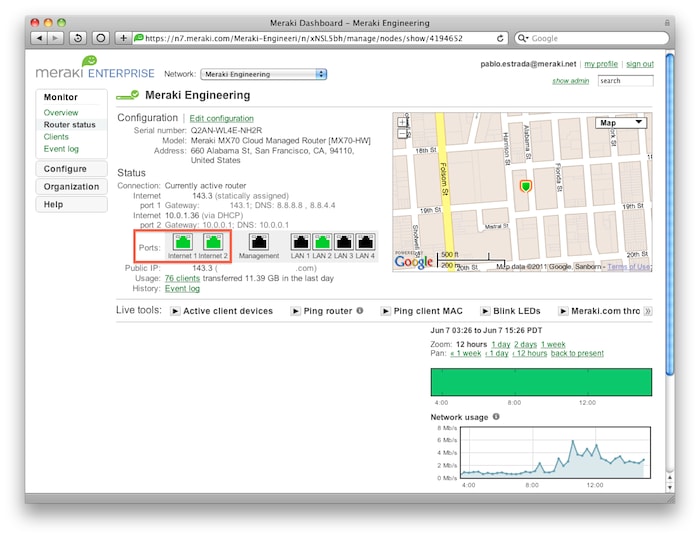Click the show admin link
The height and width of the screenshot is (538, 700).
tap(571, 81)
